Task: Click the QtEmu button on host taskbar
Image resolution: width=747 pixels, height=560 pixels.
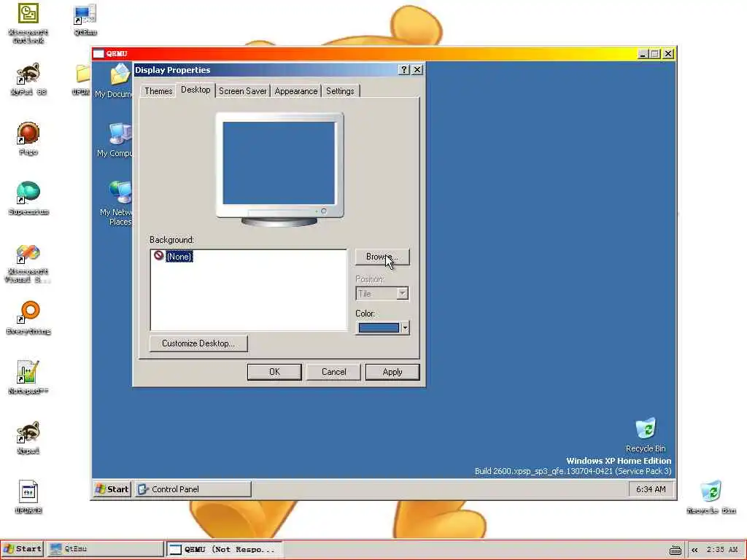Action: point(105,549)
